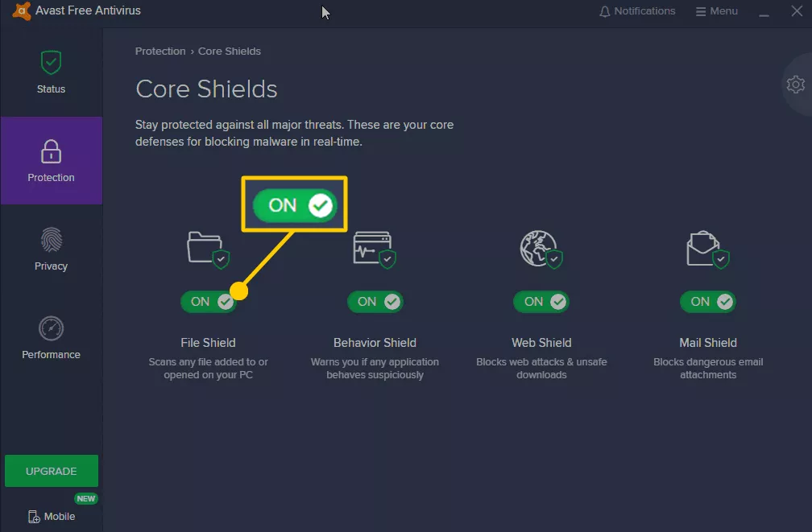Turn off the File Shield toggle
Image resolution: width=812 pixels, height=532 pixels.
tap(208, 302)
